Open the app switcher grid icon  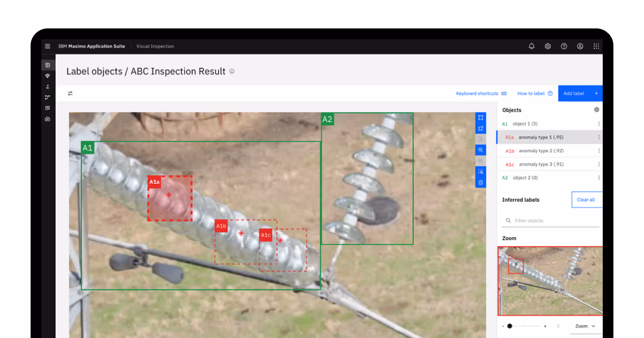(x=596, y=46)
